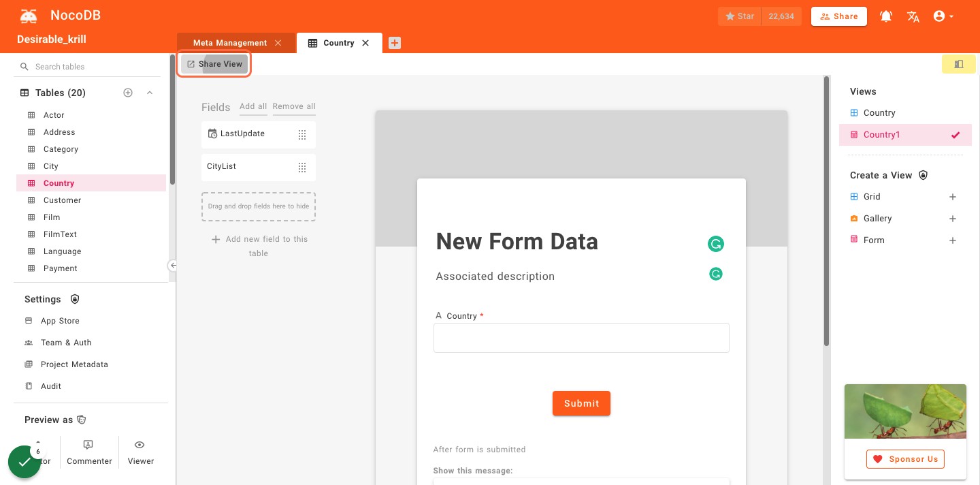This screenshot has width=980, height=485.
Task: Add a new tab with plus icon
Action: point(395,43)
